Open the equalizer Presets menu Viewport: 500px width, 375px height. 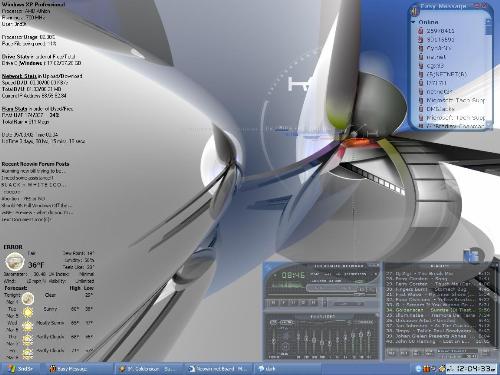tap(366, 322)
